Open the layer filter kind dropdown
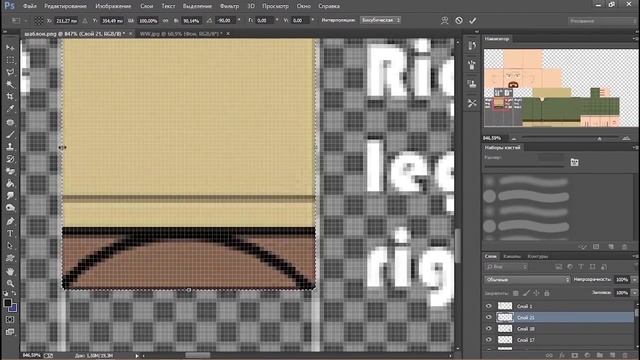Screen dimensions: 640x360 (x=506, y=267)
